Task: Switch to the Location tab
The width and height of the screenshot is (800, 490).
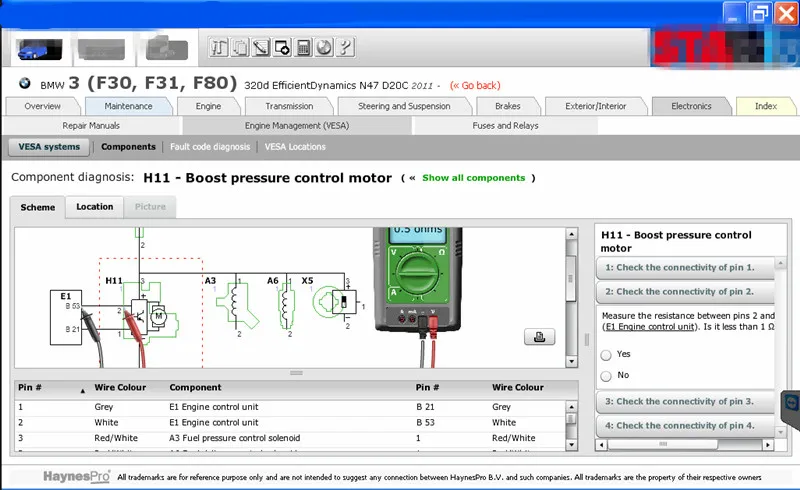Action: [95, 207]
